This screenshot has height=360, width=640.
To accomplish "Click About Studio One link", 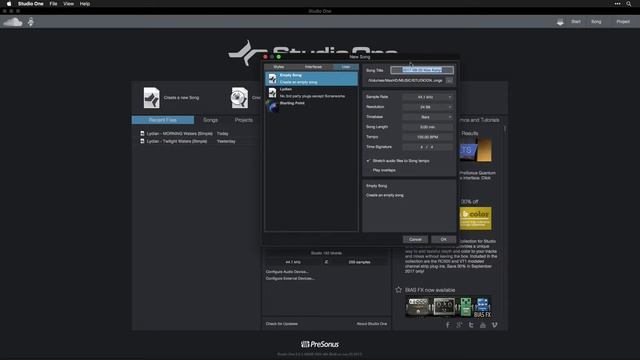I will coord(372,324).
